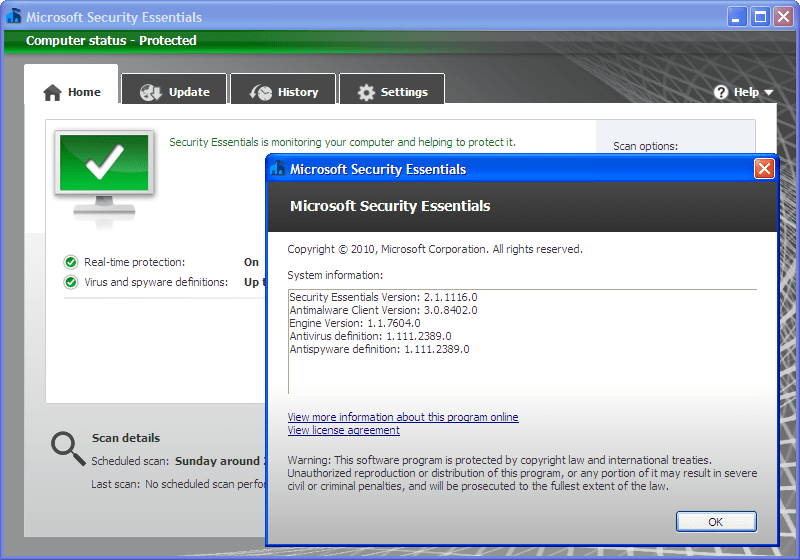Click the globe icon on Update tab
Image resolution: width=800 pixels, height=560 pixels.
point(151,92)
